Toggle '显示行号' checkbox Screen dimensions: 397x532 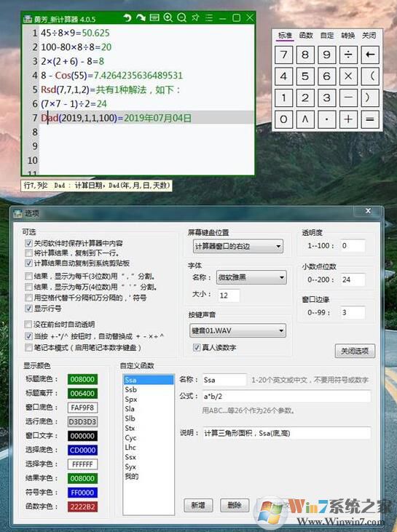(28, 309)
